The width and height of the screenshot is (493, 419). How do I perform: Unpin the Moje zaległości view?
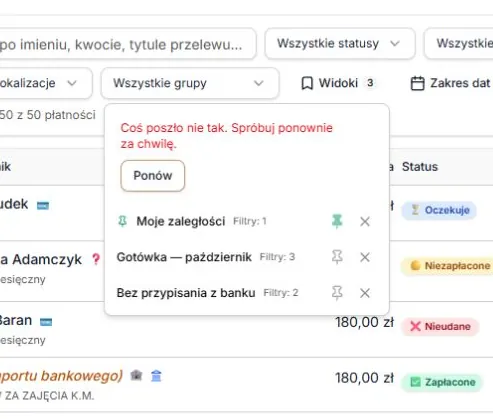[337, 221]
